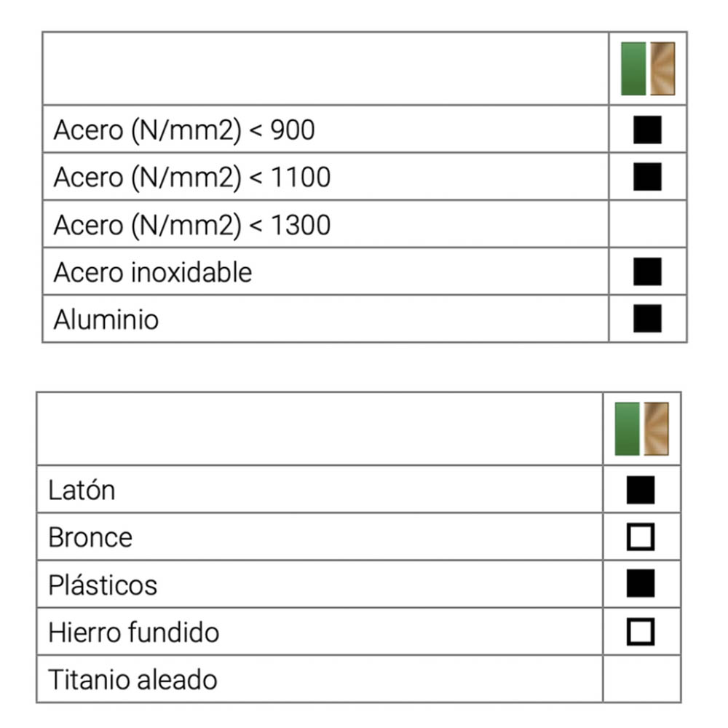Toggle the filled square in the Aluminio row
The image size is (728, 728).
(647, 318)
